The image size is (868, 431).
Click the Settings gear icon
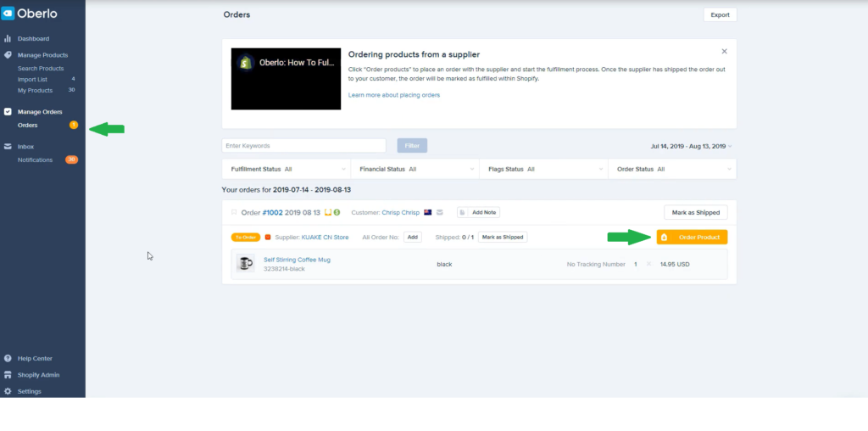click(8, 391)
